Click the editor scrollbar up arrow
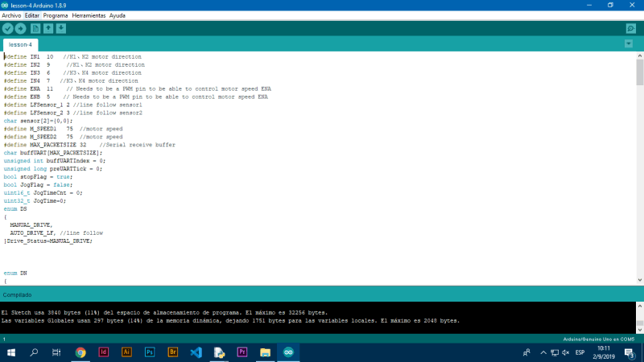 [x=640, y=56]
